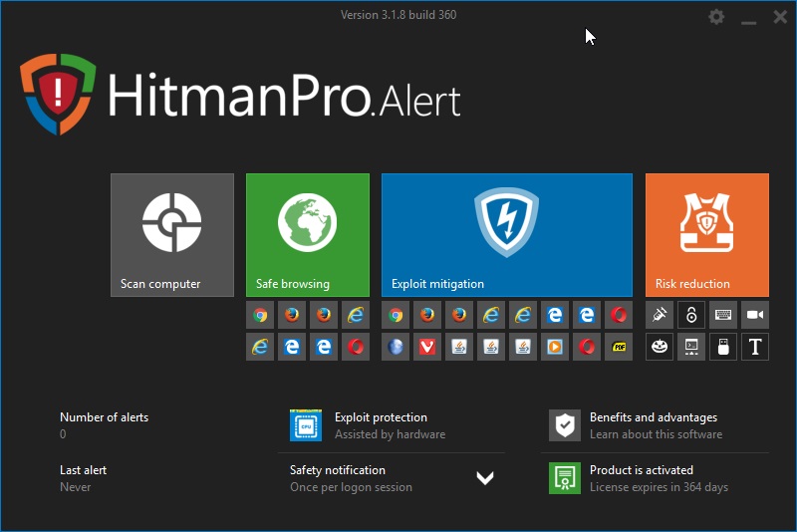
Task: Click Once per logon session text
Action: [352, 487]
